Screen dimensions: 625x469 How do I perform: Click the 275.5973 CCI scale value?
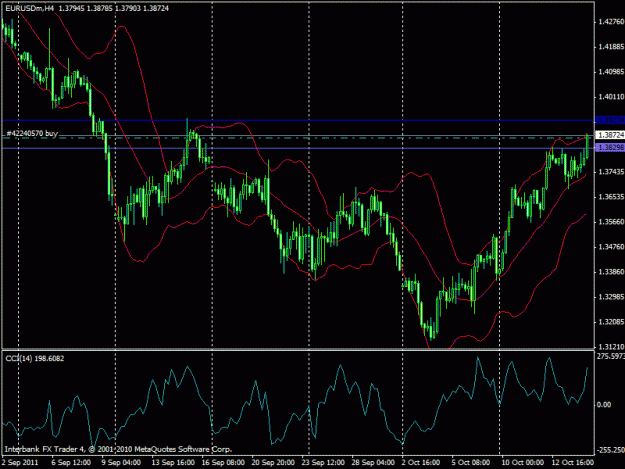click(611, 356)
